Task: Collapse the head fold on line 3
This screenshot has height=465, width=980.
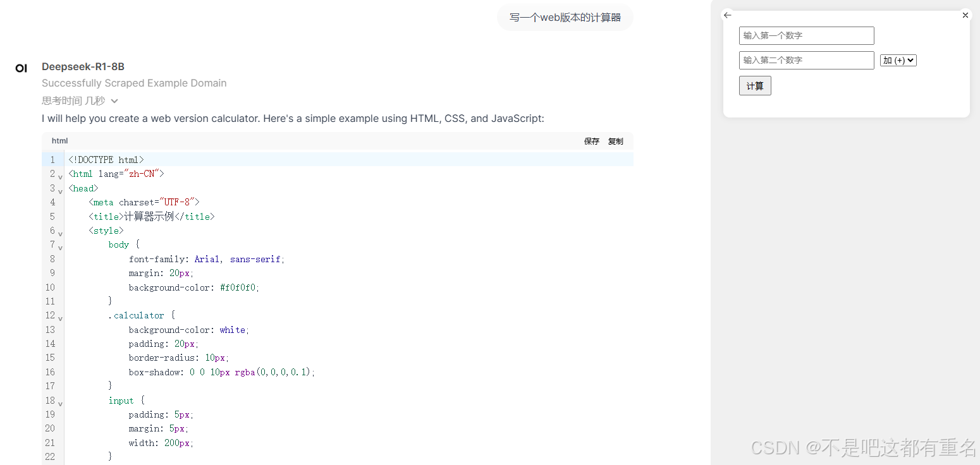Action: (61, 191)
